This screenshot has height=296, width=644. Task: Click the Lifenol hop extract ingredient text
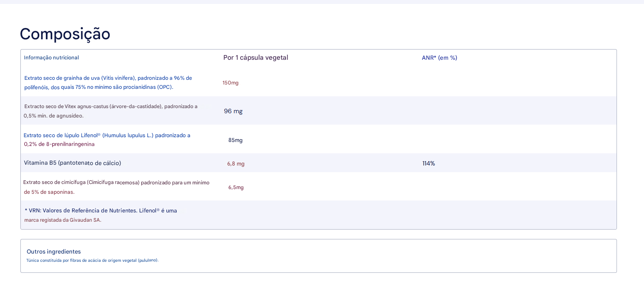click(x=107, y=136)
